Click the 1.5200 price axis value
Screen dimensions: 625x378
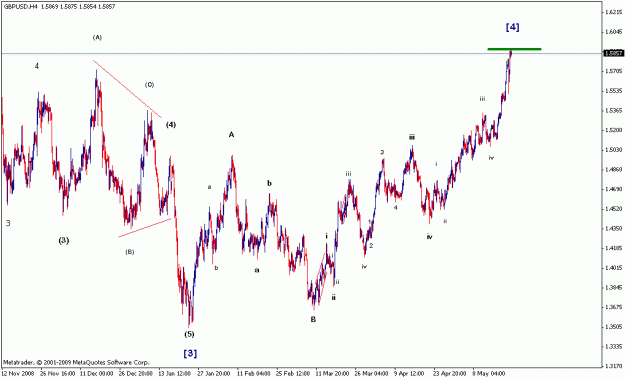click(x=614, y=130)
